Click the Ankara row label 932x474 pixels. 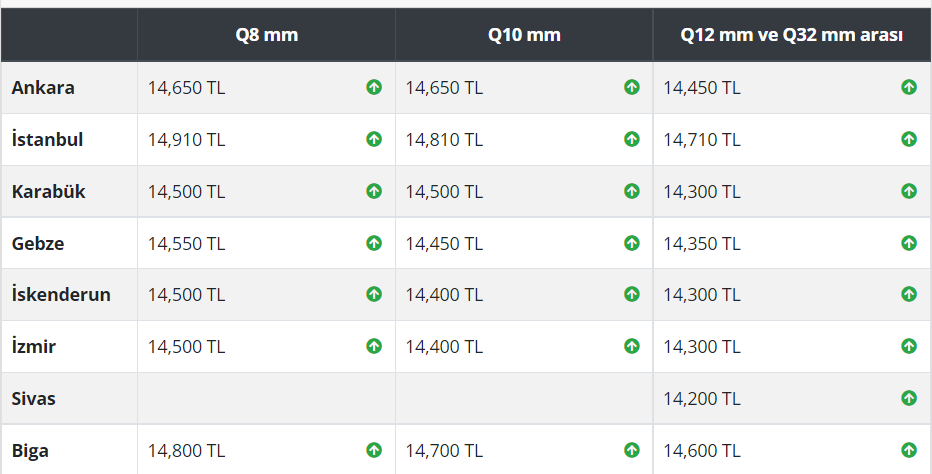[43, 87]
